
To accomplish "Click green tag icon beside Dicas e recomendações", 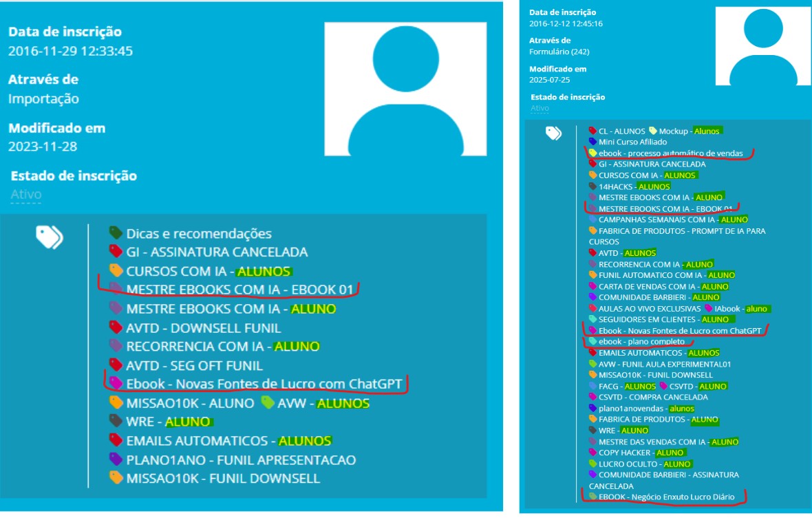I will [116, 233].
